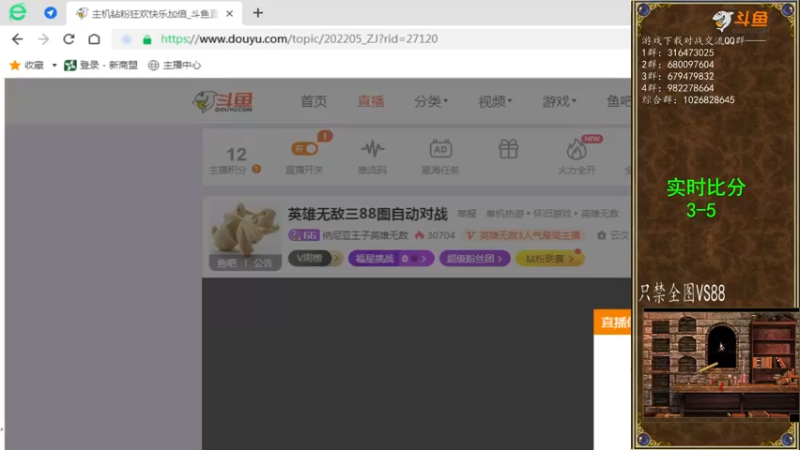Click the 单机热游 category breadcrumb
Screen dimensions: 800x450
(505, 214)
